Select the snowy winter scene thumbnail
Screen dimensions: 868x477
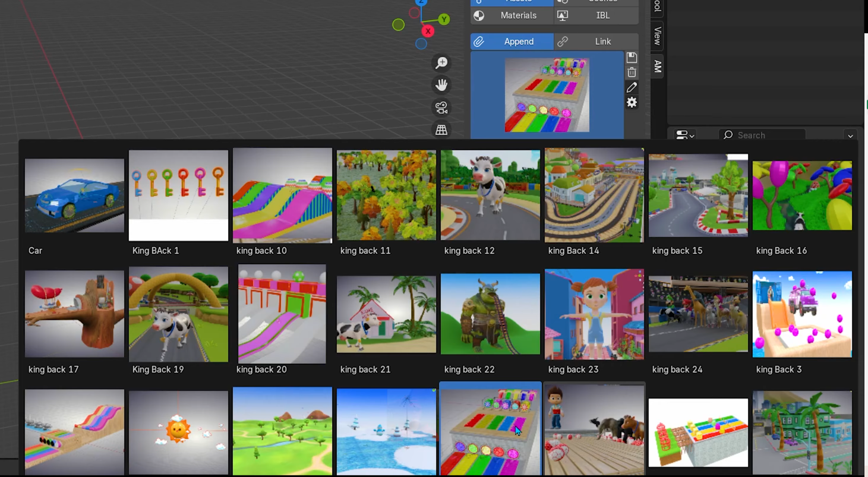tap(386, 432)
